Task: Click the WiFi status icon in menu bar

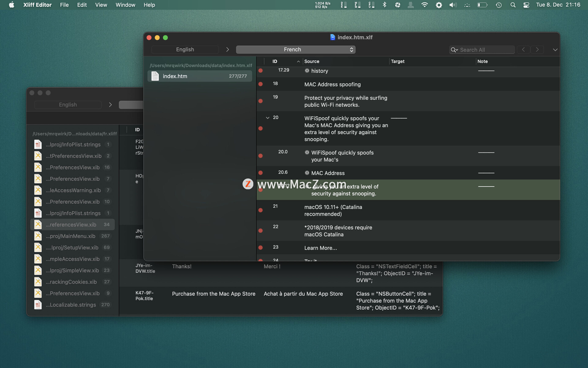Action: click(424, 5)
